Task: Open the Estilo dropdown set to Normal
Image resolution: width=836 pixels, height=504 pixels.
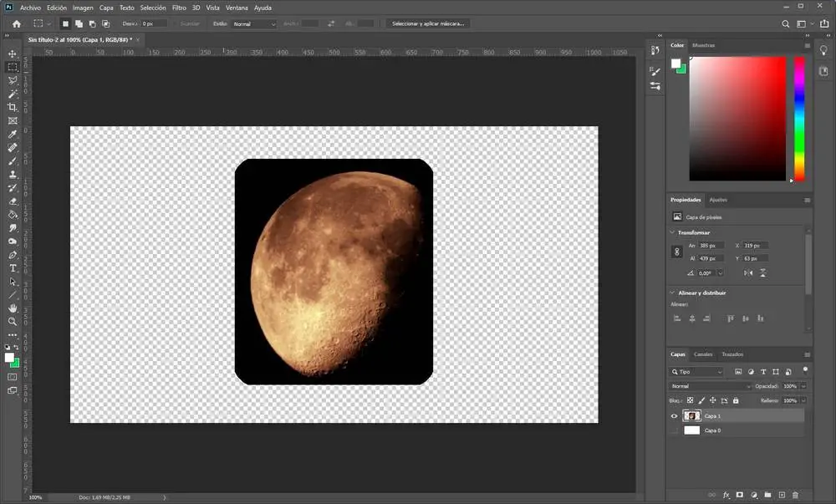Action: coord(254,24)
